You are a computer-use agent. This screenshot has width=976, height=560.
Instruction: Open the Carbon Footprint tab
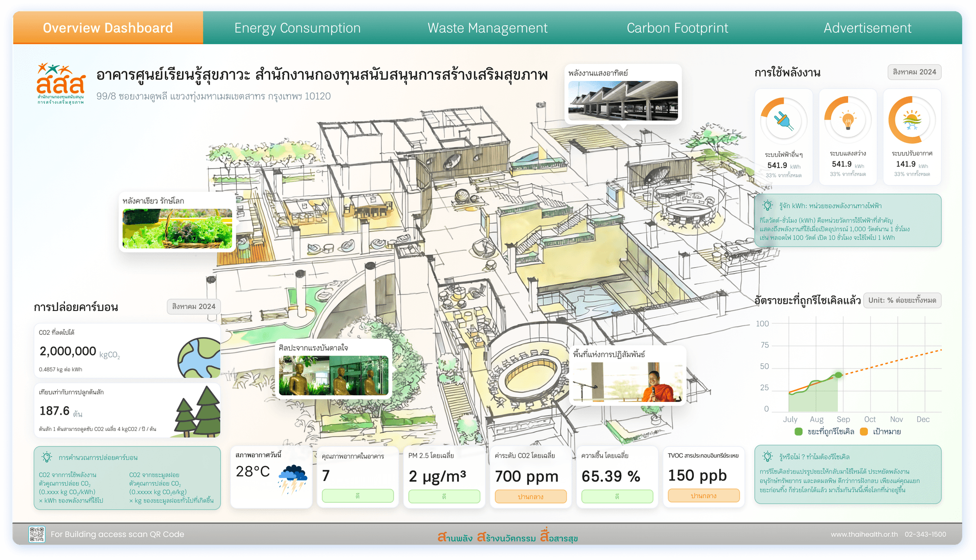coord(678,28)
